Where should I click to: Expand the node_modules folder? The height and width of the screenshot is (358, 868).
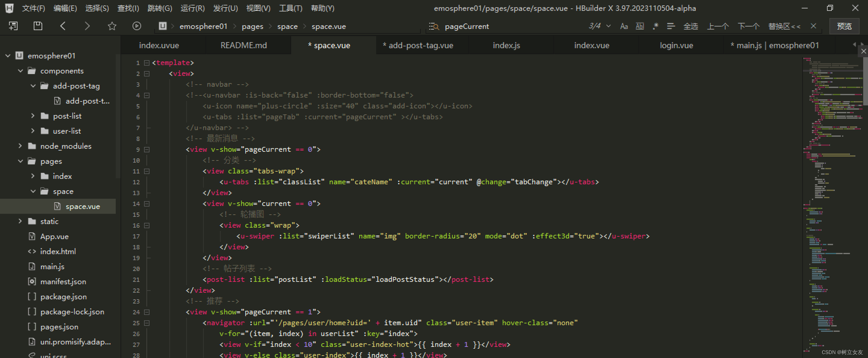pyautogui.click(x=20, y=146)
